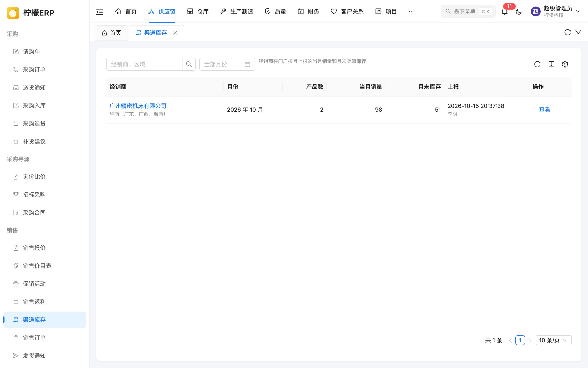588x368 pixels.
Task: Open 质量 top menu
Action: 275,11
